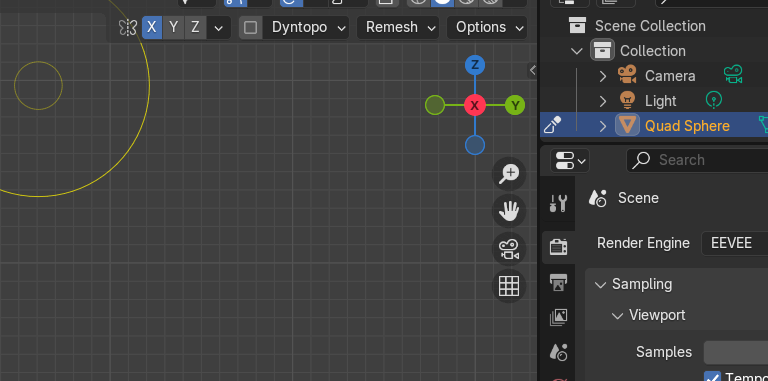Image resolution: width=768 pixels, height=381 pixels.
Task: Toggle camera view with camera icon
Action: (x=509, y=249)
